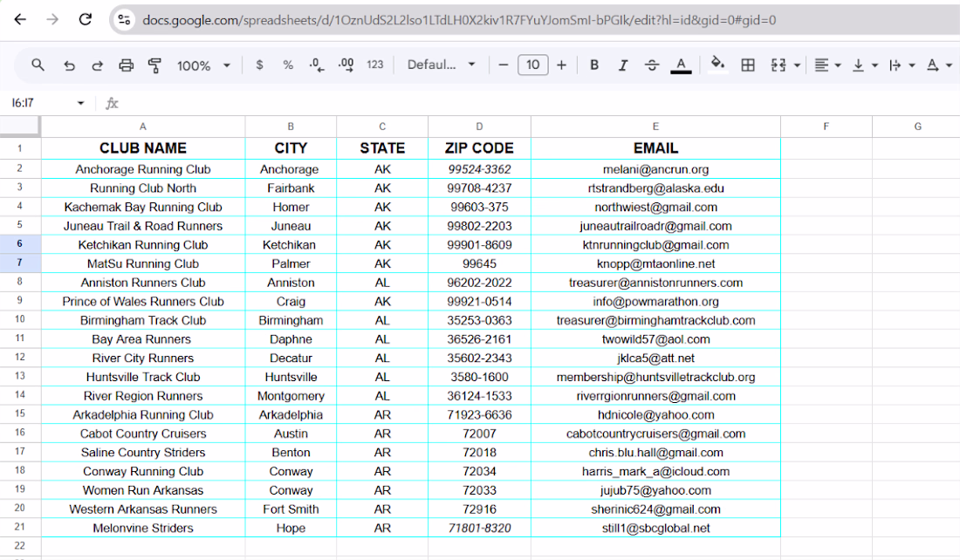Click the EMAIL header cell
Screen dimensions: 960x560
coord(655,148)
